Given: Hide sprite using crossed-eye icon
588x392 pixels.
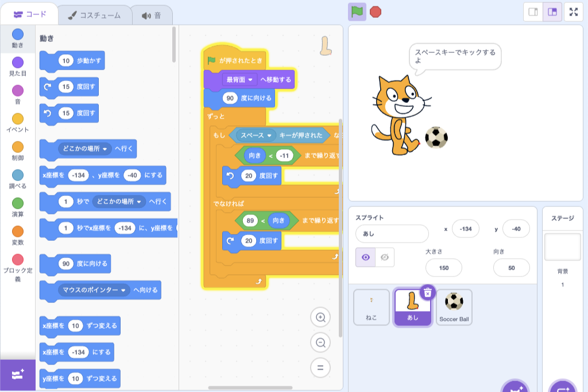Looking at the screenshot, I should coord(384,258).
